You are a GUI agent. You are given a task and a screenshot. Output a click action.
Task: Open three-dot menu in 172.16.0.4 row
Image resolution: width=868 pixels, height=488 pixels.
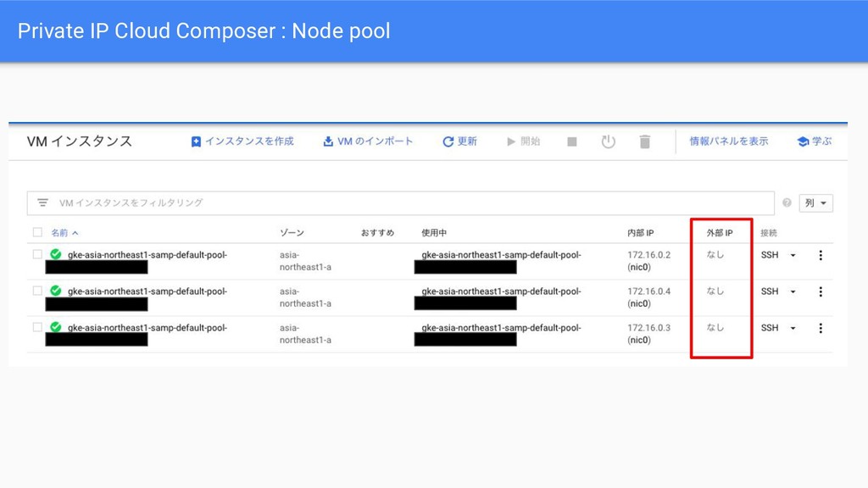click(x=821, y=291)
